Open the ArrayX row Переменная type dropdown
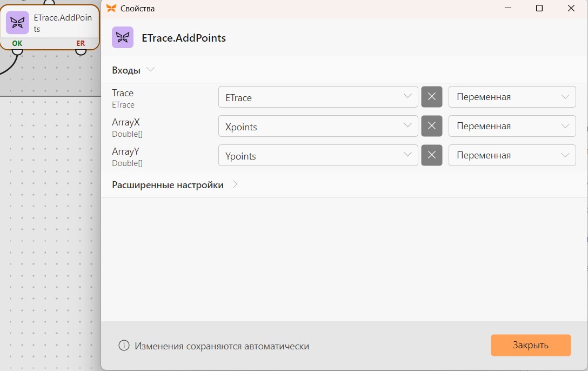The width and height of the screenshot is (588, 371). (512, 127)
